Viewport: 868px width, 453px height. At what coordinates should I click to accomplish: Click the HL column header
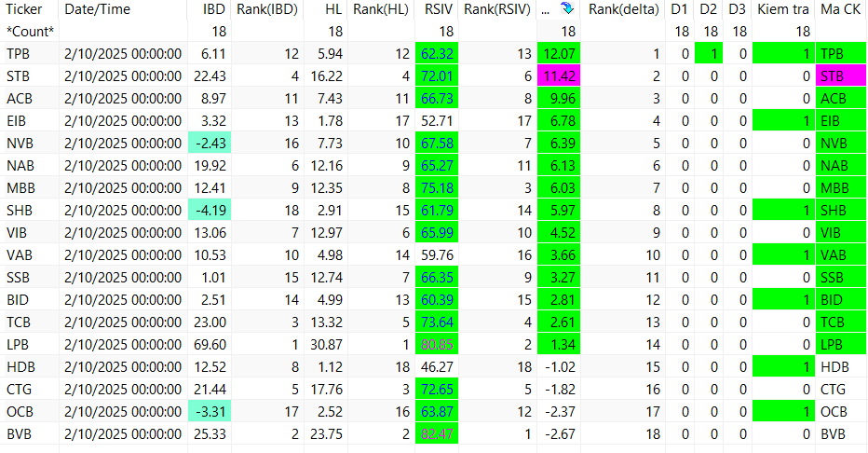click(x=333, y=9)
